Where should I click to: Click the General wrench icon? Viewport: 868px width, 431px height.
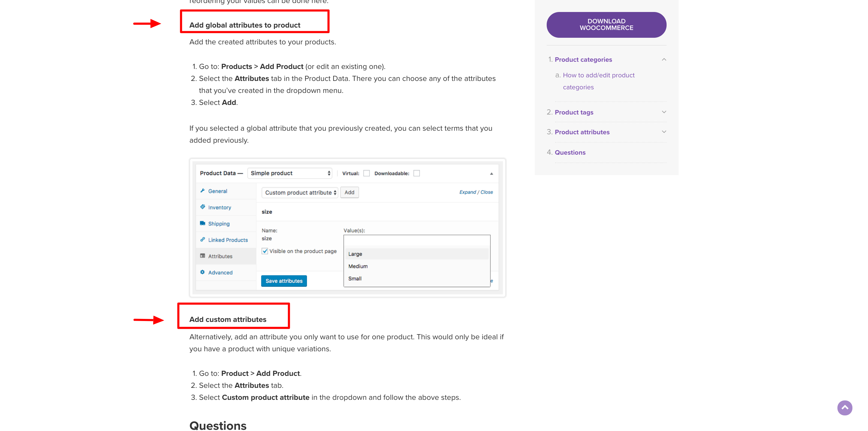tap(203, 191)
